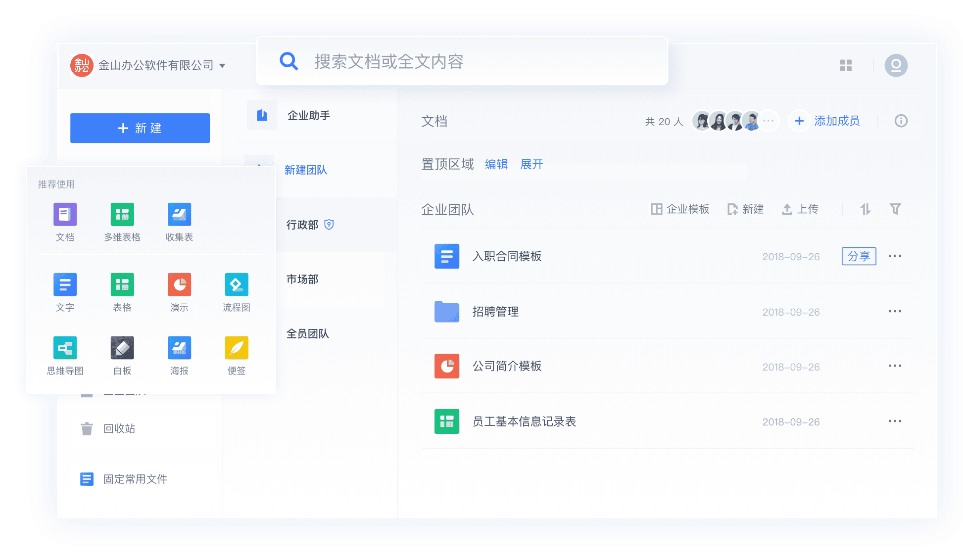Image resolution: width=963 pixels, height=560 pixels.
Task: Choose the Multi-dimensional table (多维表格) icon
Action: coord(122,215)
